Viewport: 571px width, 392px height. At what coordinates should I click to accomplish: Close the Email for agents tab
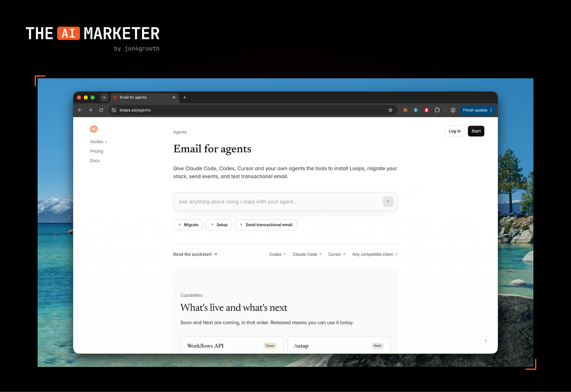[174, 97]
